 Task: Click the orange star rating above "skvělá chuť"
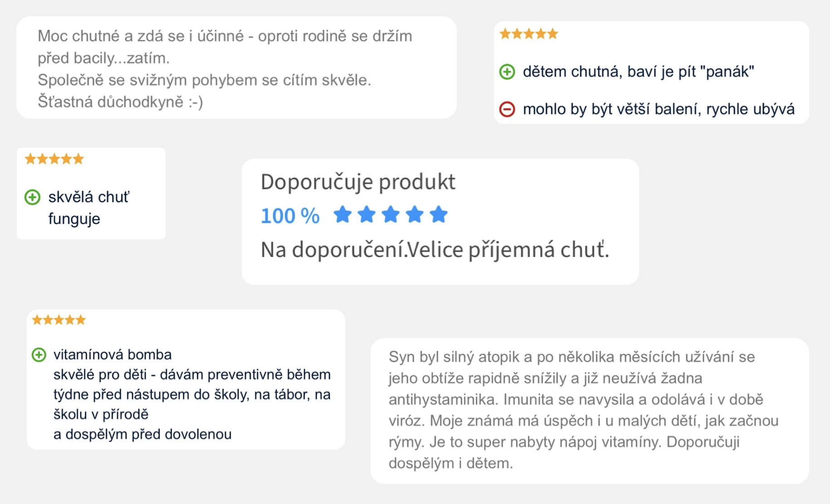click(54, 159)
